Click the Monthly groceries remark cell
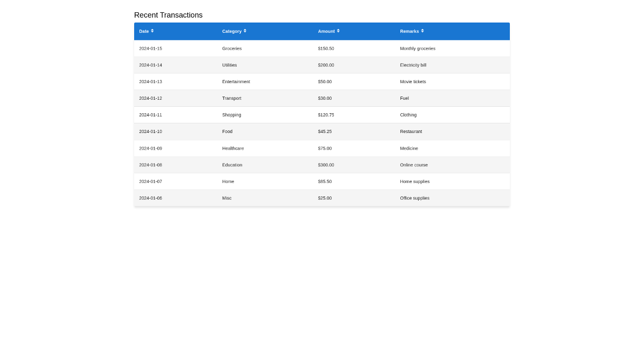 tap(418, 48)
